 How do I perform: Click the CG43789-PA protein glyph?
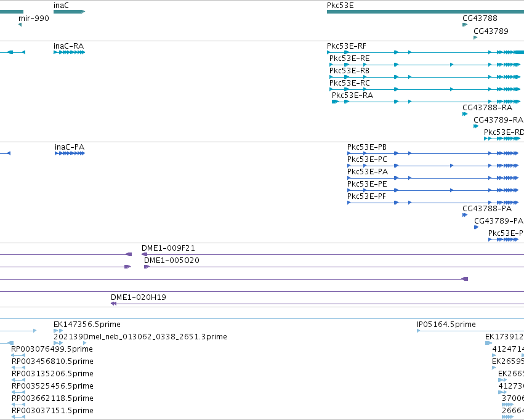tap(476, 227)
